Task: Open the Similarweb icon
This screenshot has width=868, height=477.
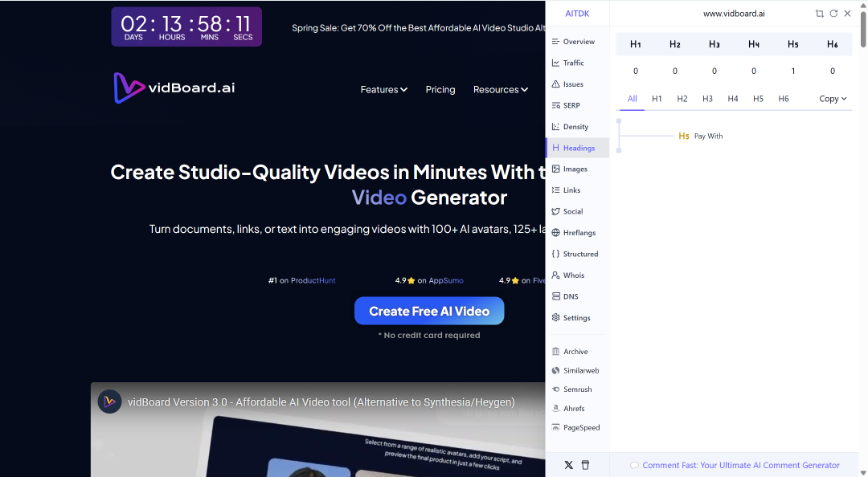Action: pos(556,370)
